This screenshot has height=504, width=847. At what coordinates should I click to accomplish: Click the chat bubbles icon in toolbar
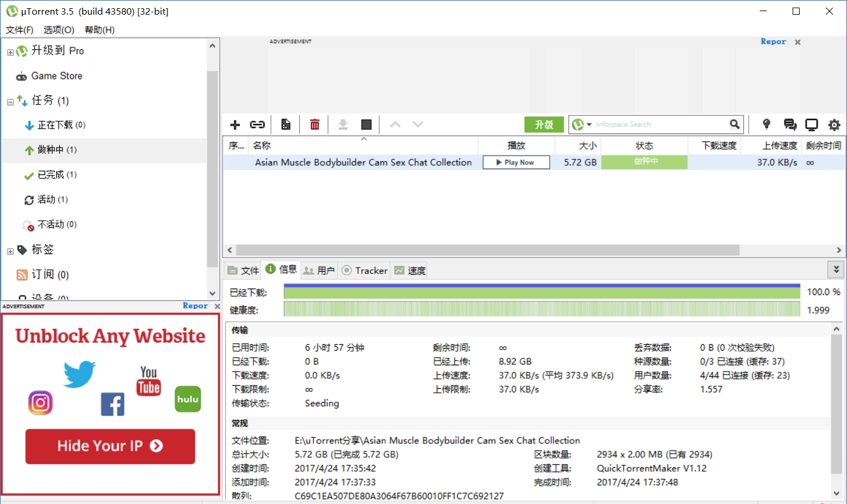point(790,125)
